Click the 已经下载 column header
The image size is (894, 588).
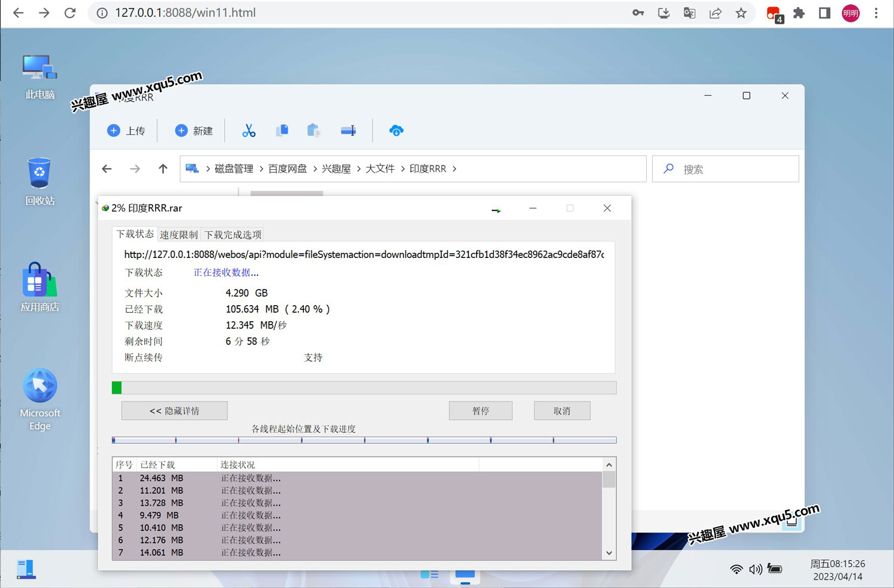[176, 465]
